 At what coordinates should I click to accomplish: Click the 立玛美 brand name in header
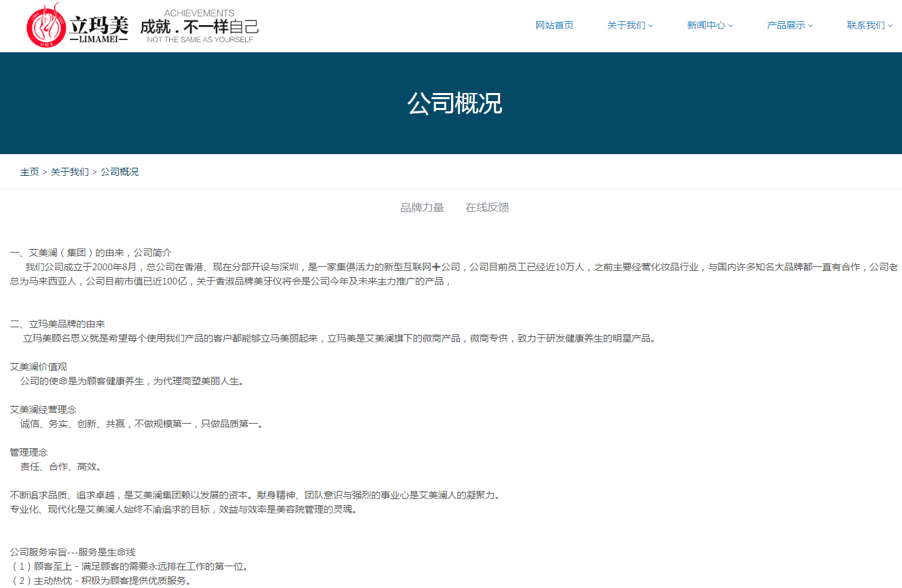coord(98,27)
